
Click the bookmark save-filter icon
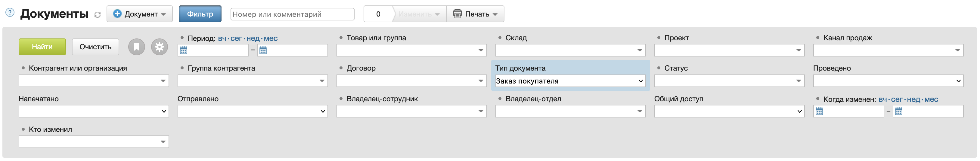click(x=137, y=47)
